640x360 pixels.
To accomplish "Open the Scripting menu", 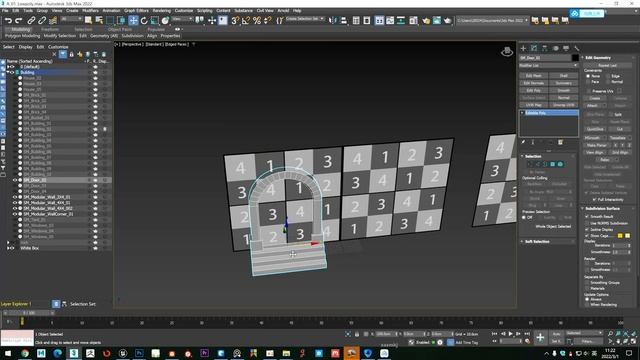I will (204, 11).
